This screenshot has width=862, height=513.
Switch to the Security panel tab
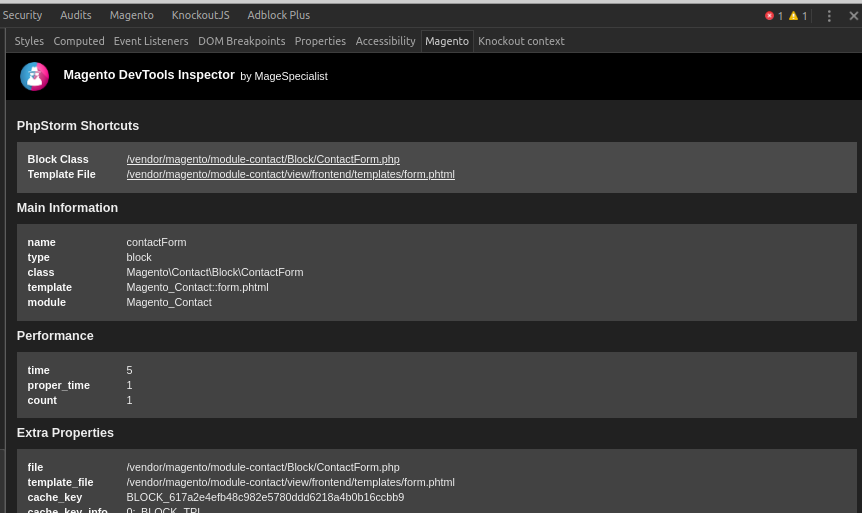click(22, 15)
